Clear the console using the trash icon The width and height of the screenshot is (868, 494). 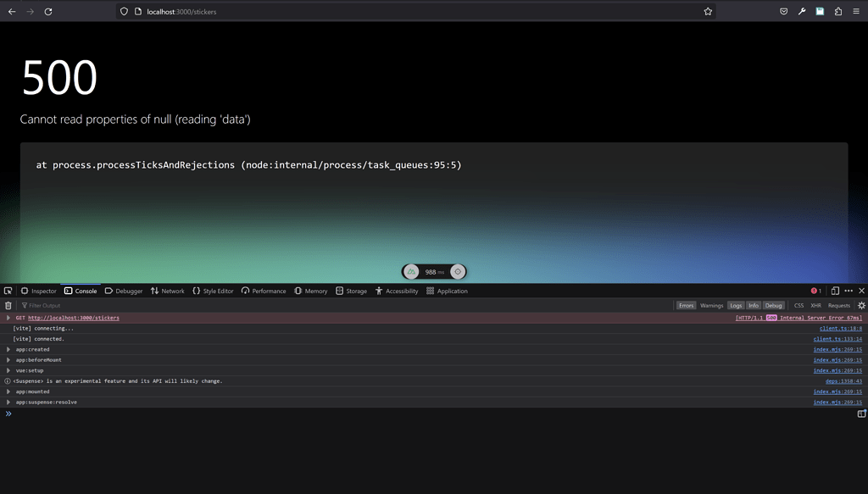8,305
